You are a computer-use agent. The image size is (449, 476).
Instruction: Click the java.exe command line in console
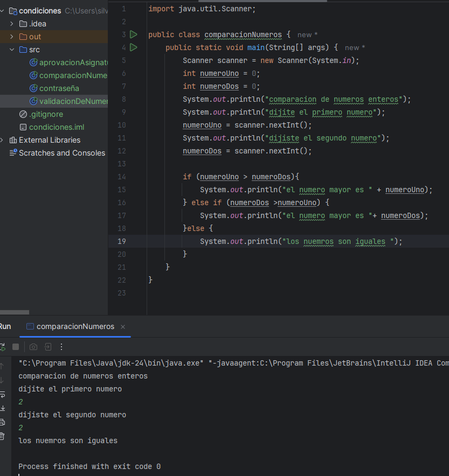point(233,363)
